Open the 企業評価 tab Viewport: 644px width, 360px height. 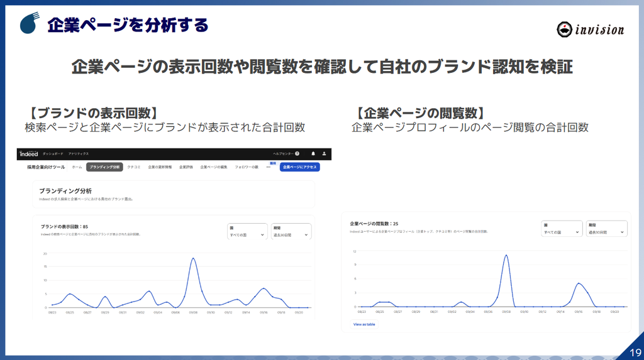(x=186, y=167)
